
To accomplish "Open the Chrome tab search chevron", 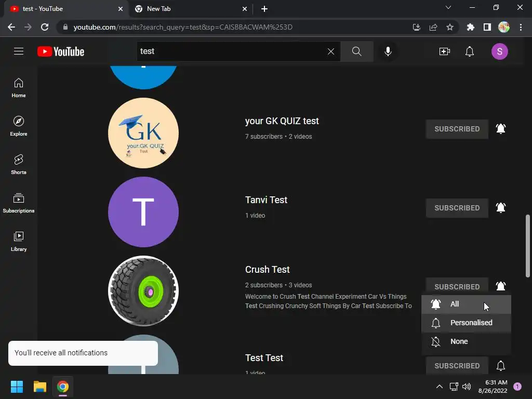I will tap(448, 7).
